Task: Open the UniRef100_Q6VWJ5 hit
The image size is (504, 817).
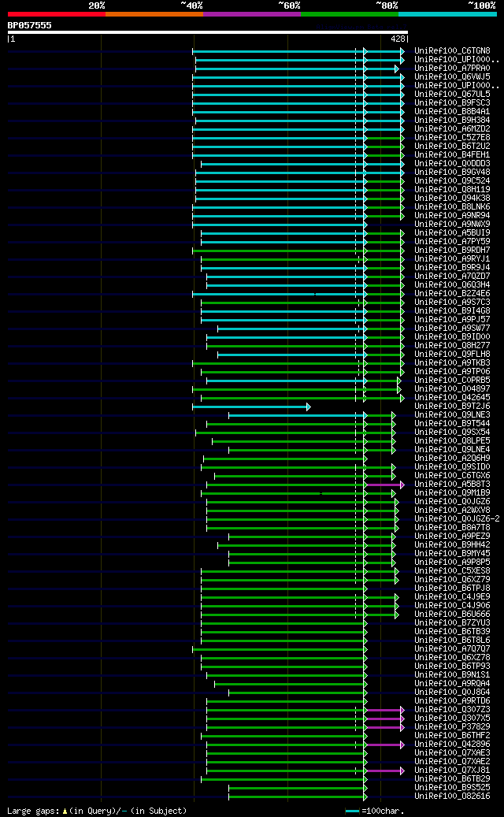Action: click(x=452, y=77)
